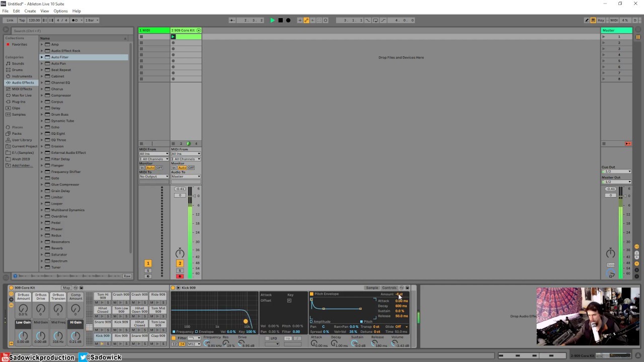Toggle LFO on in Simpler
This screenshot has height=362, width=644.
click(x=267, y=338)
